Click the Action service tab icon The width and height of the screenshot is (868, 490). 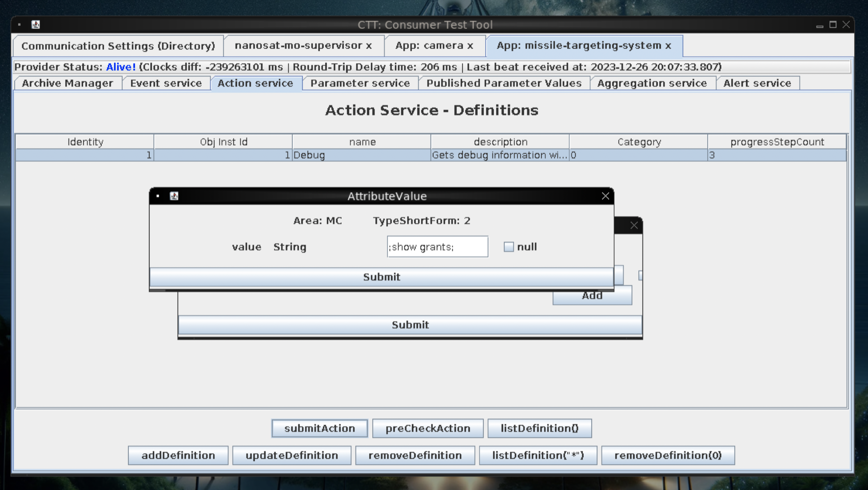tap(255, 83)
